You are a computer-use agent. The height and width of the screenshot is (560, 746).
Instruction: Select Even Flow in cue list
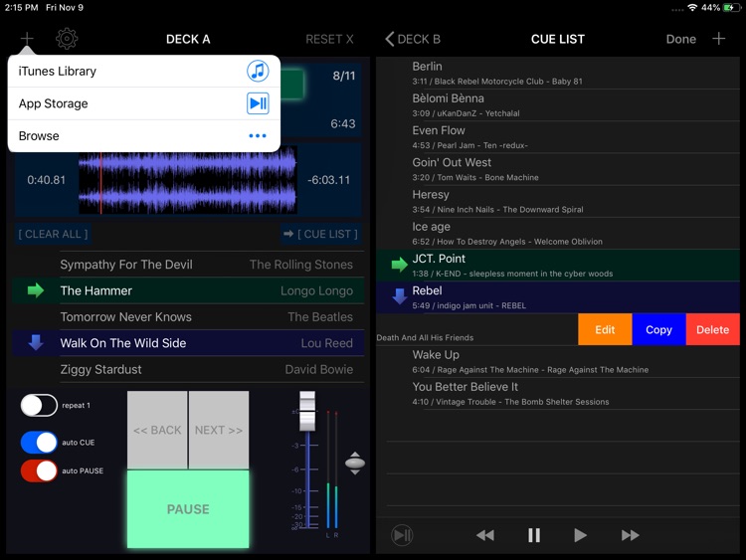coord(558,137)
